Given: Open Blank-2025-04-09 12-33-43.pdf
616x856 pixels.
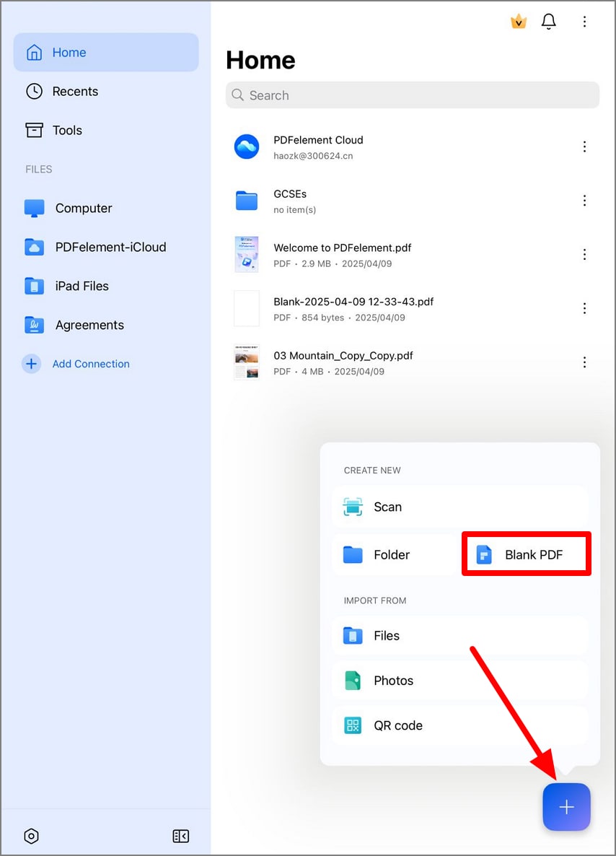Looking at the screenshot, I should click(x=413, y=308).
